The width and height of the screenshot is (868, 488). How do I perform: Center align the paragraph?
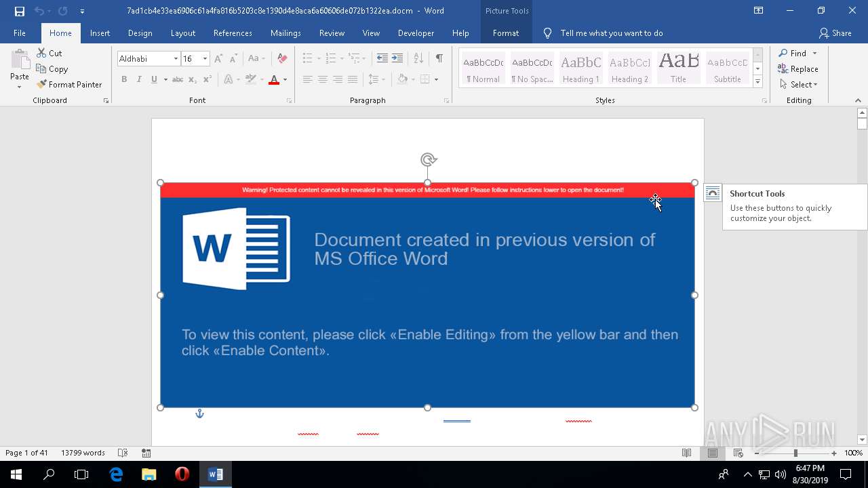tap(322, 79)
